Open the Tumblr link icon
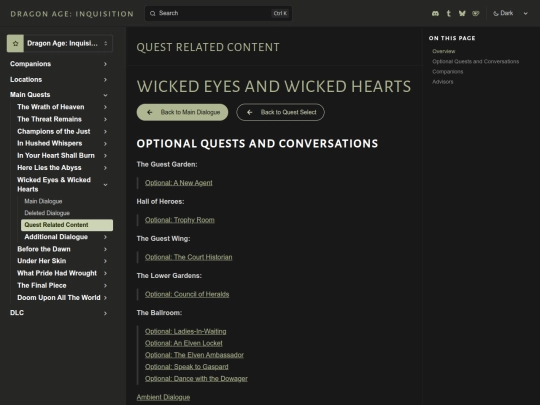540x405 pixels. [448, 13]
